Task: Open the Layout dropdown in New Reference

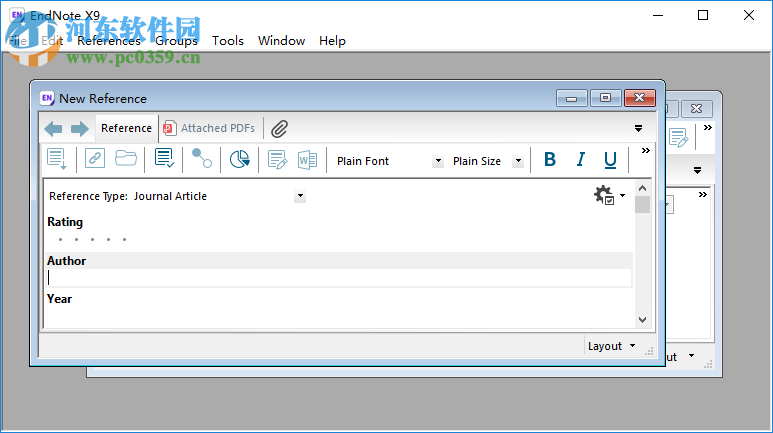Action: tap(611, 346)
